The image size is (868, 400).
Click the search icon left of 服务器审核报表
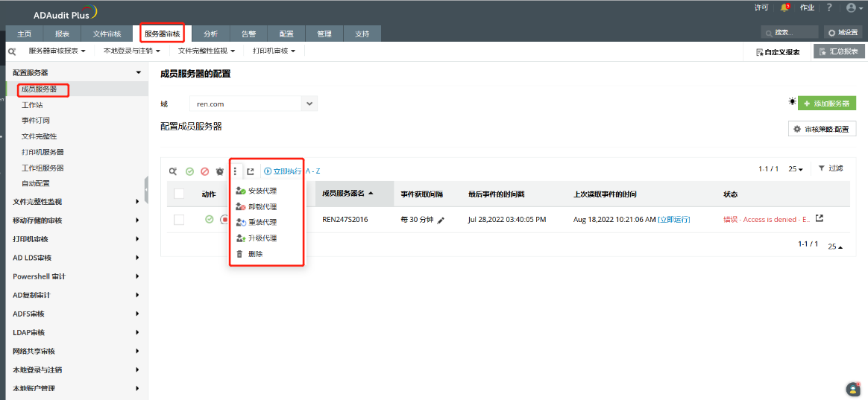(x=12, y=51)
